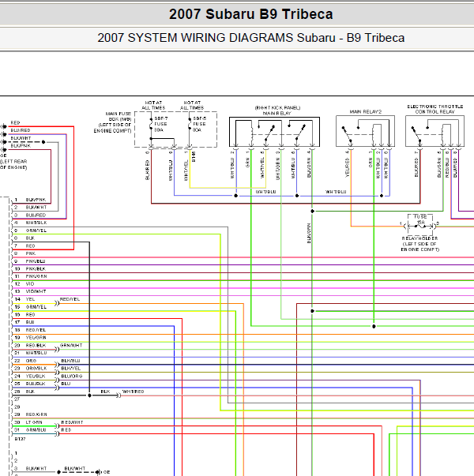Image resolution: width=474 pixels, height=476 pixels.
Task: Click connector pin '10 PNK/BLK'
Action: 30,268
